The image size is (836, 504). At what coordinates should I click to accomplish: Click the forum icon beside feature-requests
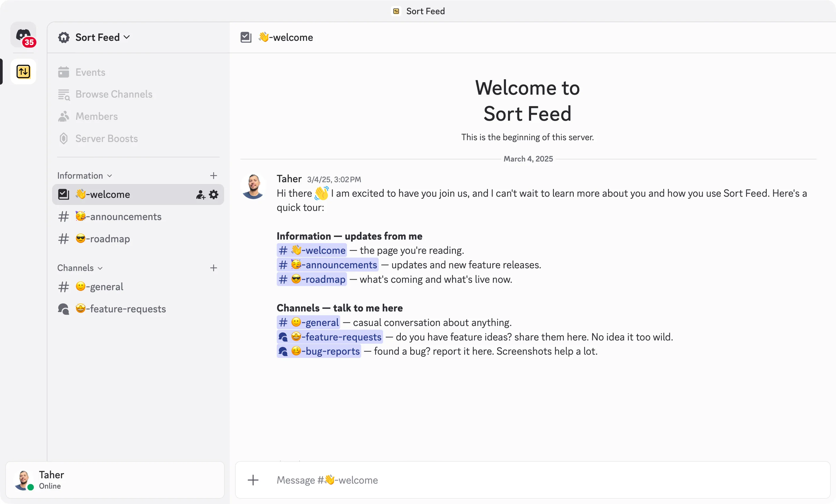[63, 309]
